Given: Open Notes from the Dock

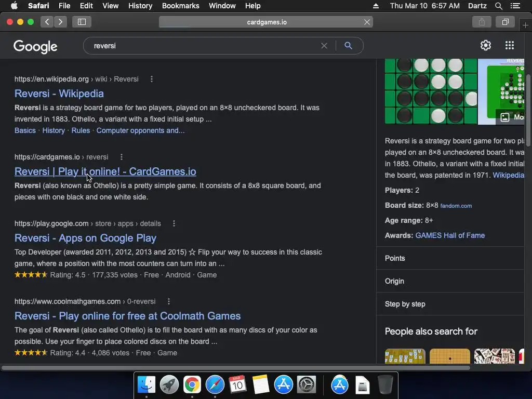Looking at the screenshot, I should pyautogui.click(x=261, y=385).
